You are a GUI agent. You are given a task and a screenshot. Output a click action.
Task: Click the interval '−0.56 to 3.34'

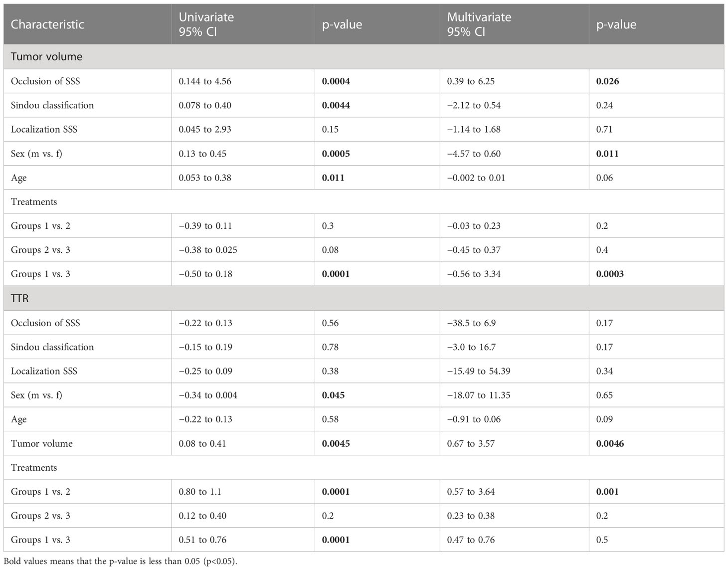[x=474, y=274]
